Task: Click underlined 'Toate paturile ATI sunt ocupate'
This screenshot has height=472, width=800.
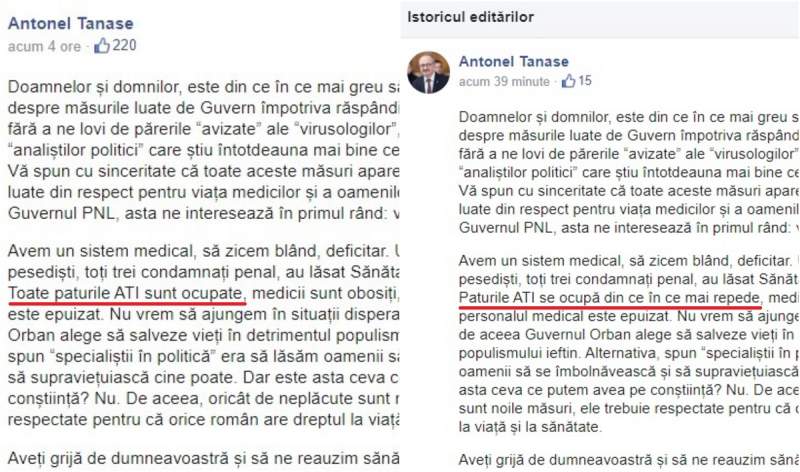Action: [127, 293]
